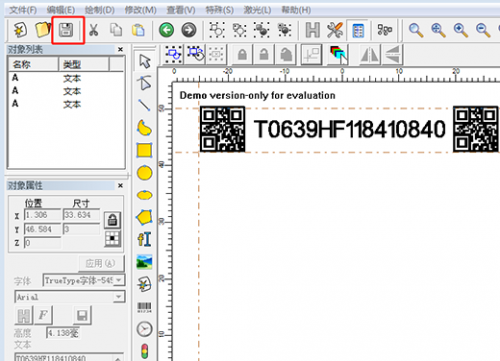The width and height of the screenshot is (500, 361).
Task: Select the picture import tool
Action: [x=144, y=262]
